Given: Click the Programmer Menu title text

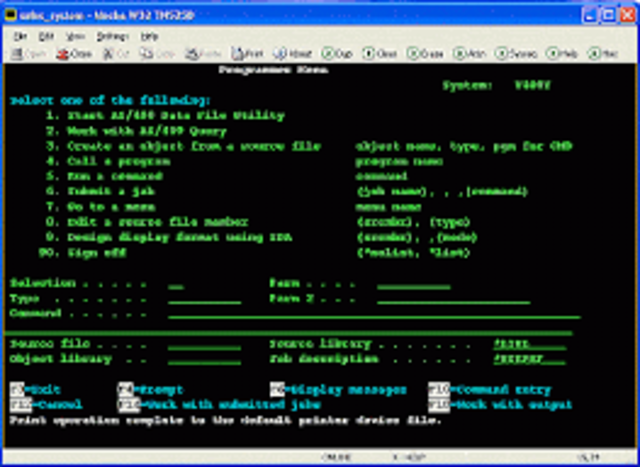Looking at the screenshot, I should pyautogui.click(x=273, y=70).
